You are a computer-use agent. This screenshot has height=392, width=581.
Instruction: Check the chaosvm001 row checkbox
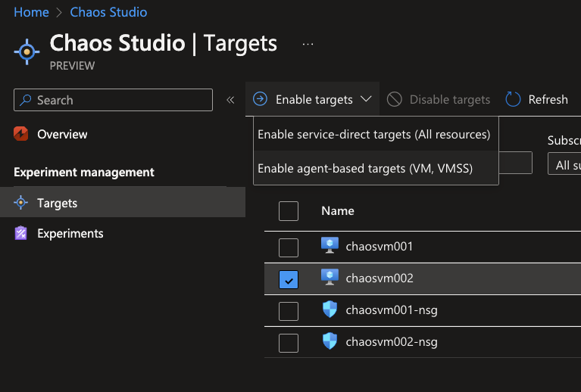click(289, 247)
